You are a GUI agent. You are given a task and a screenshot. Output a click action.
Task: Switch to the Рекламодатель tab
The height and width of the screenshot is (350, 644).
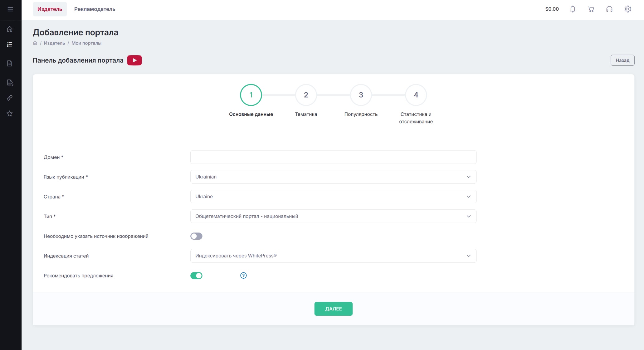pos(95,9)
